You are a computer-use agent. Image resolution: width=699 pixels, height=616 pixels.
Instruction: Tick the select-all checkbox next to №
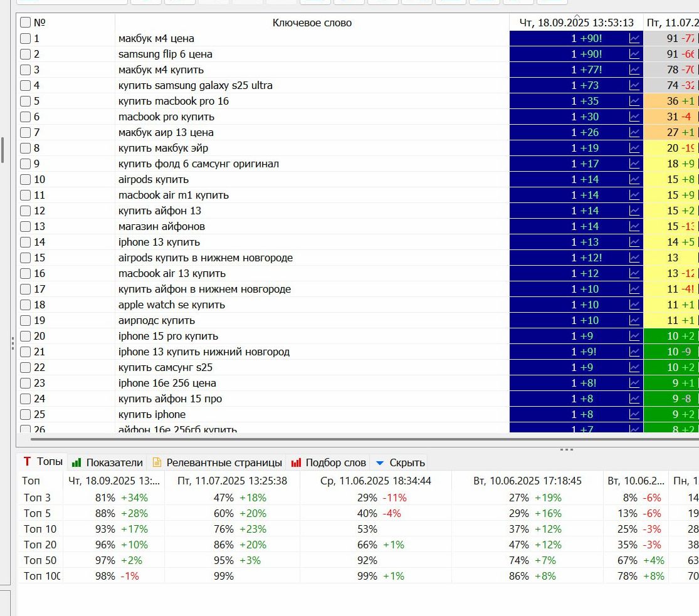pos(25,23)
